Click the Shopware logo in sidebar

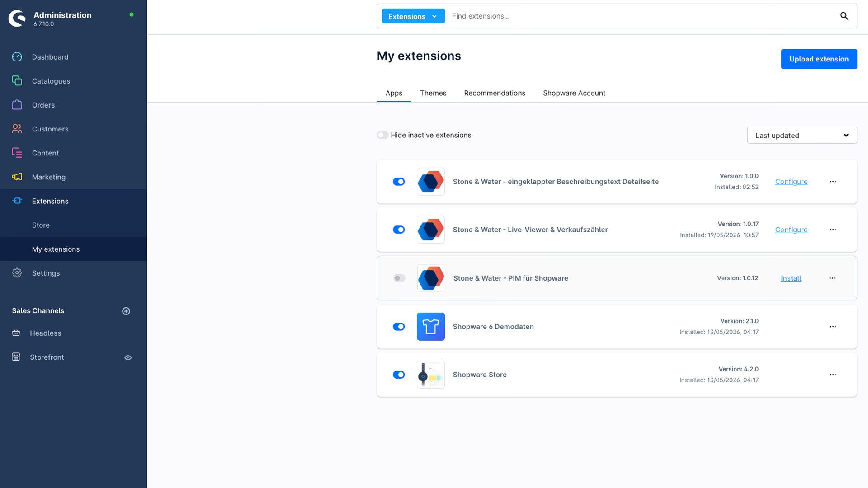pyautogui.click(x=17, y=19)
